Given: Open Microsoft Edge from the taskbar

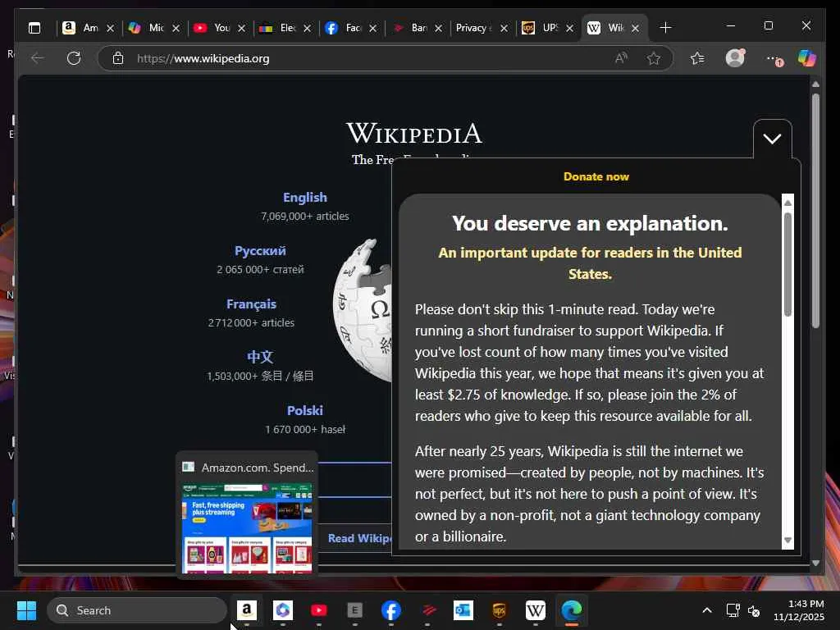Looking at the screenshot, I should 572,610.
